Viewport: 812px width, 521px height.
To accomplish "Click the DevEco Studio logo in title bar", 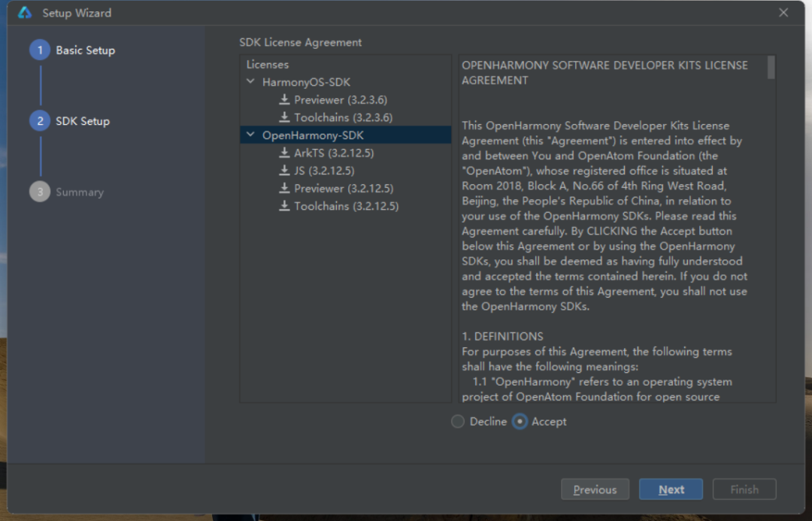I will [25, 13].
